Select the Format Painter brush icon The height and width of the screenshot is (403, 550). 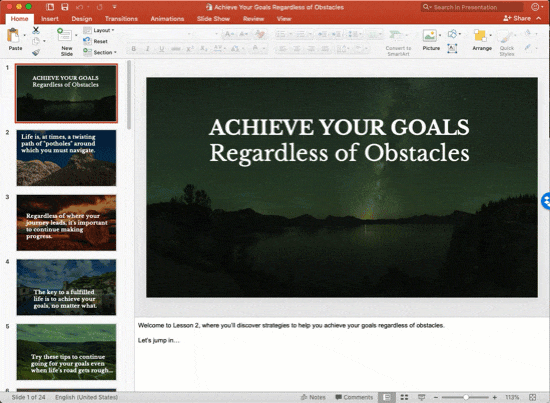(x=36, y=53)
